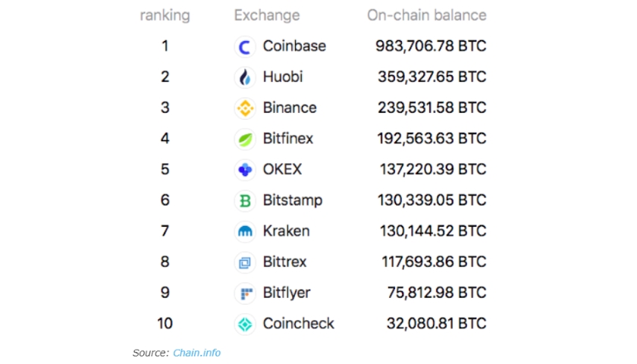637x364 pixels.
Task: Click the Exchange column header
Action: 267,15
